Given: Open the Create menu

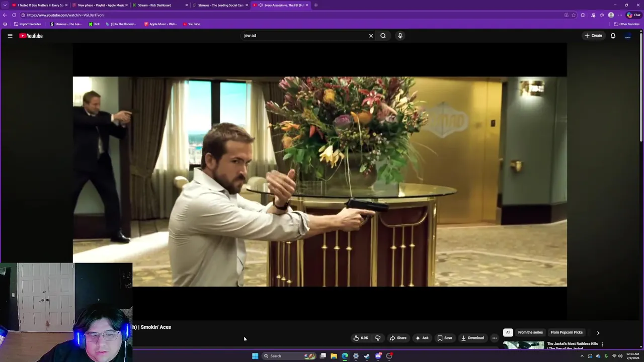Looking at the screenshot, I should click(593, 36).
